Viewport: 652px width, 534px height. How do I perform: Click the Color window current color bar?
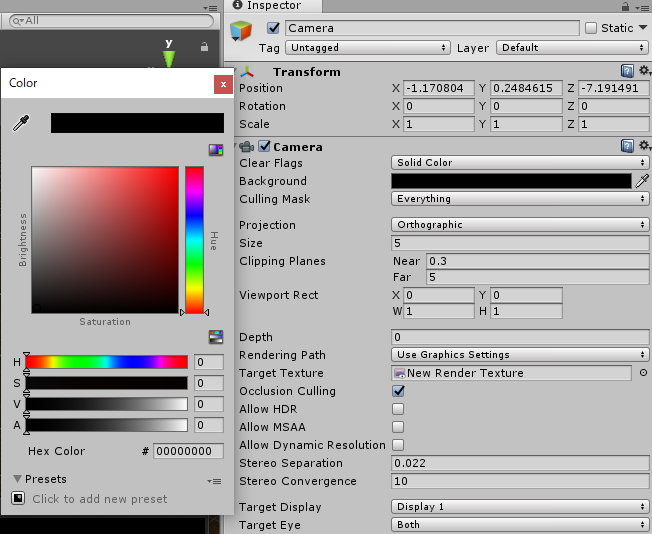click(x=137, y=123)
